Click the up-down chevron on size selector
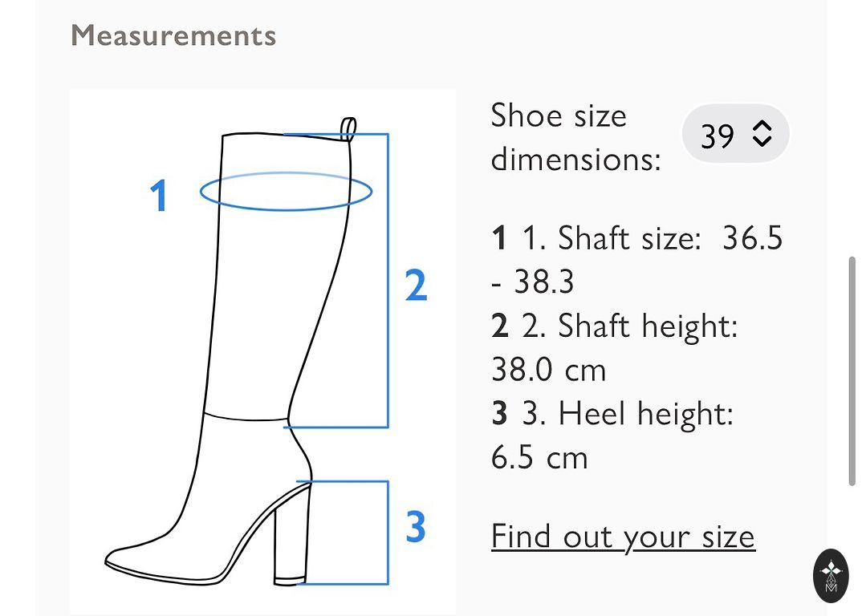862x616 pixels. pyautogui.click(x=762, y=134)
